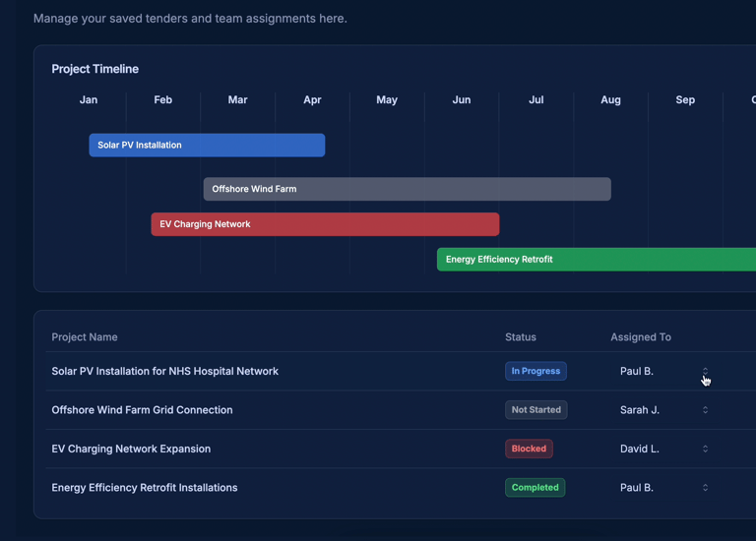
Task: Click the Jan month label
Action: click(x=89, y=99)
